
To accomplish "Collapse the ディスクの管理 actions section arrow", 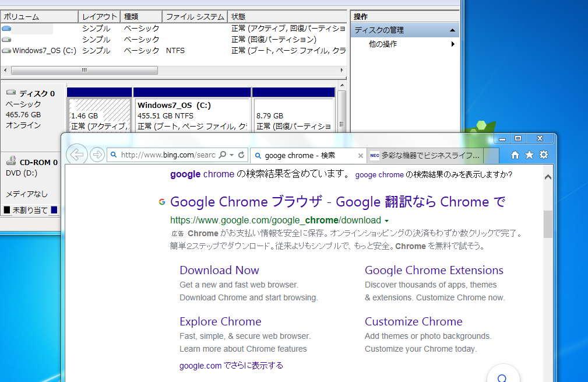I will pyautogui.click(x=452, y=30).
